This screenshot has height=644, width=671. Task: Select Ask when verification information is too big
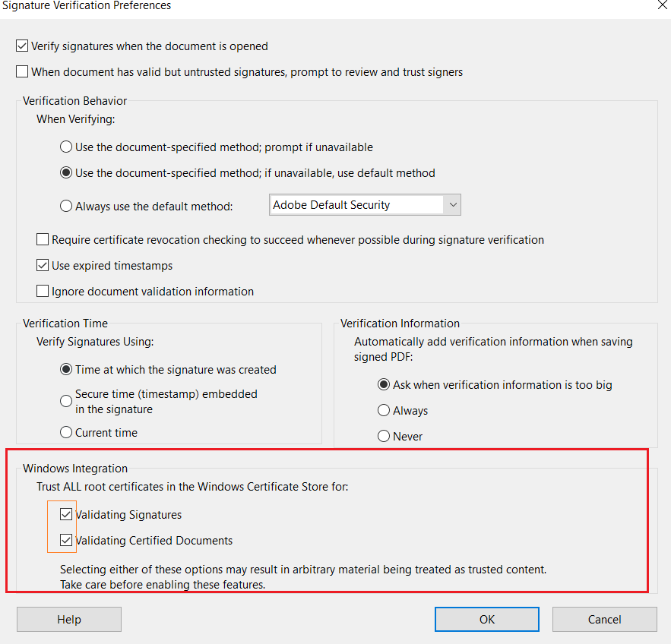pos(384,385)
